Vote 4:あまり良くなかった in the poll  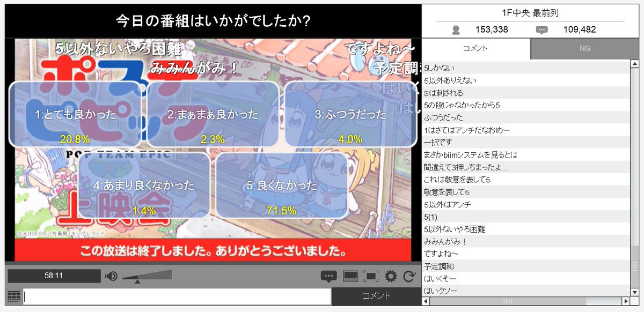144,185
